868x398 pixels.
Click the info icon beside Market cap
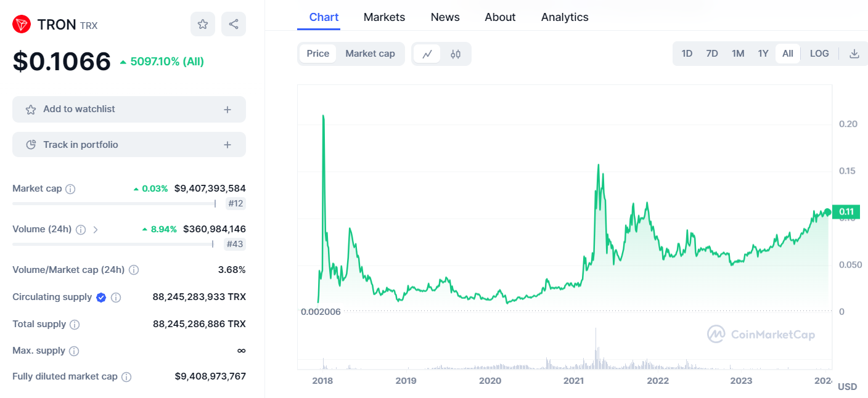[x=70, y=189]
